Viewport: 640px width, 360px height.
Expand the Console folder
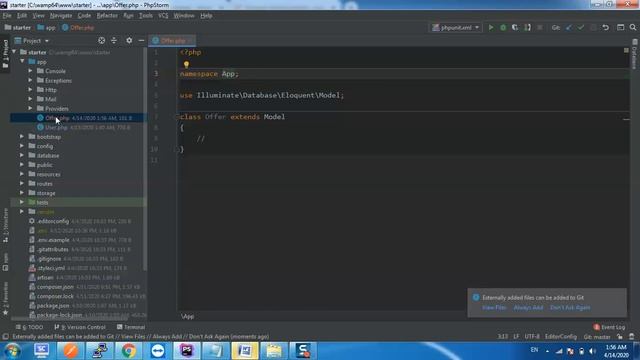30,71
